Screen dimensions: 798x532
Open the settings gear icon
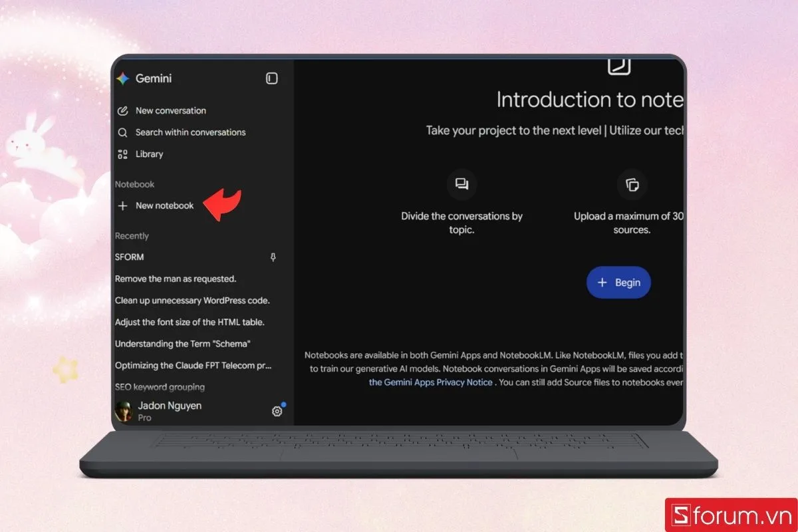[x=277, y=411]
